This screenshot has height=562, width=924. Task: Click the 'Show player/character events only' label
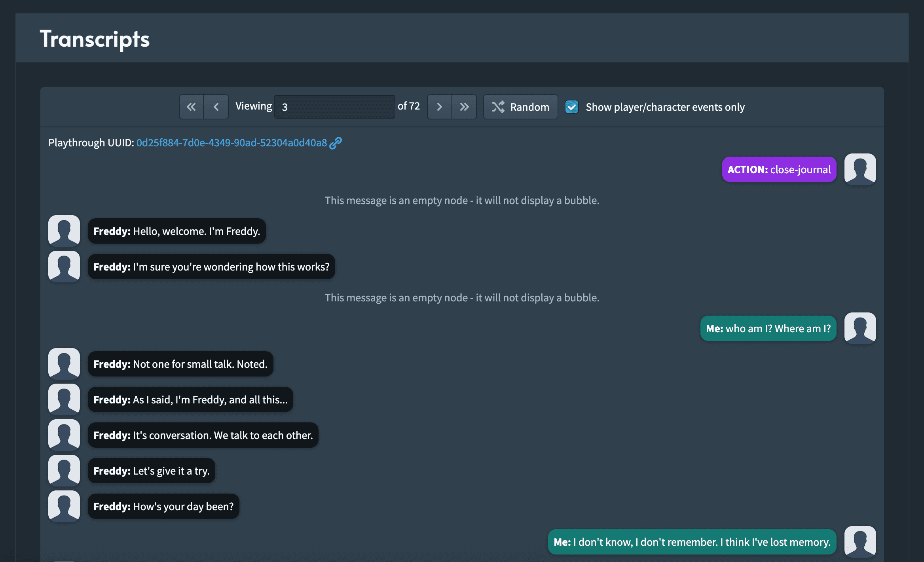pos(665,107)
